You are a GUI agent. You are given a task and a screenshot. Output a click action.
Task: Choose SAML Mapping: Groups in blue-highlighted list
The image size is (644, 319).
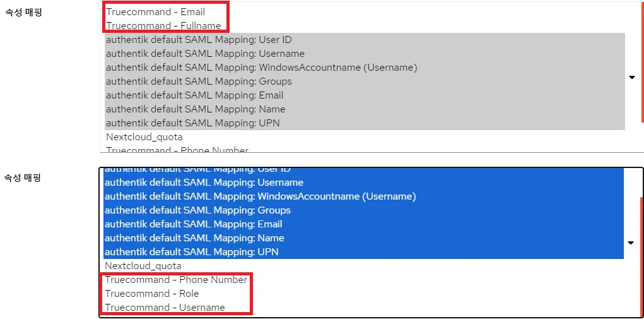coord(363,210)
